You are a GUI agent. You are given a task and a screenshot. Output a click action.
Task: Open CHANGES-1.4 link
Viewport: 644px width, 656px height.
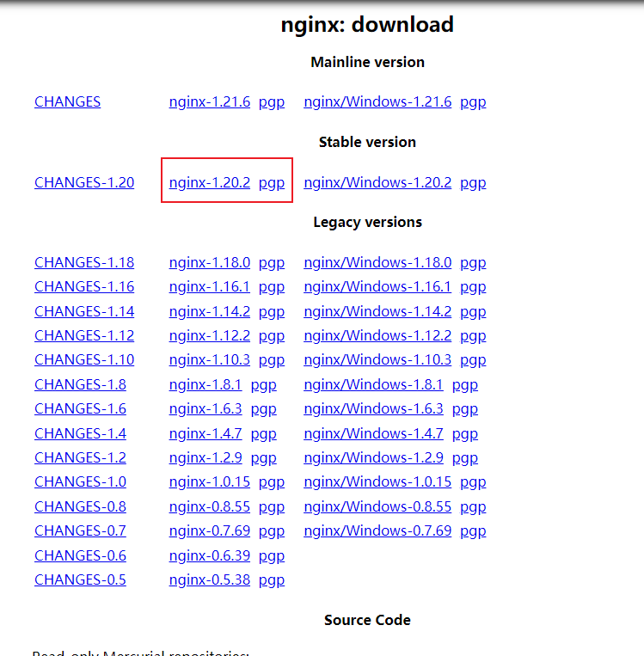80,433
